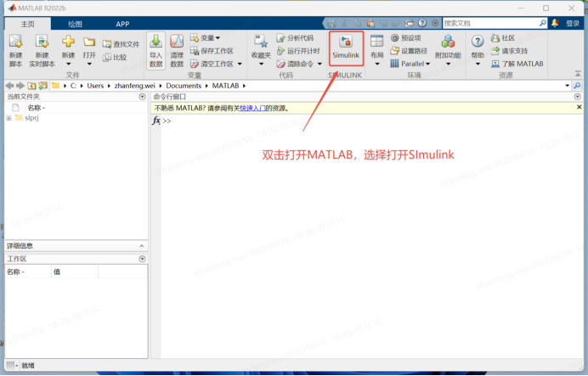
Task: Click Compare (比较) in the File section
Action: 115,58
